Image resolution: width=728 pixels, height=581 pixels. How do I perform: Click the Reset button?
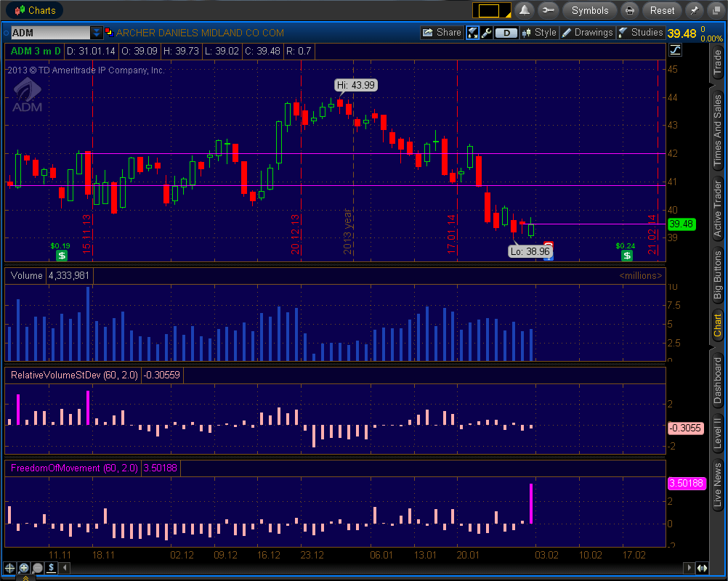click(x=662, y=10)
